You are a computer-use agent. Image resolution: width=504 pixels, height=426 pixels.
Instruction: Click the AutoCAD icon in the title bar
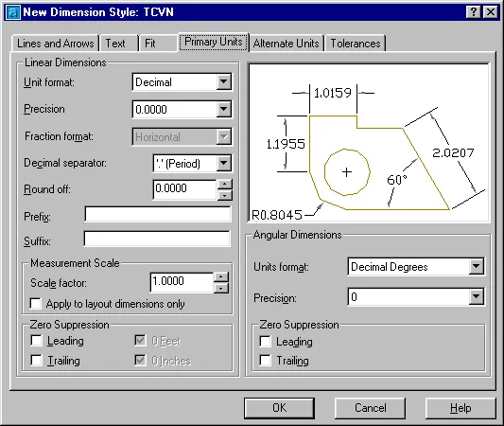pos(13,12)
